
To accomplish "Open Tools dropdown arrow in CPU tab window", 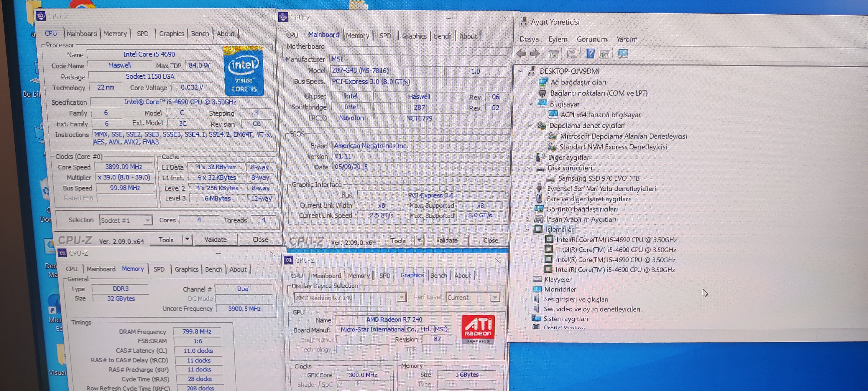I will (187, 240).
